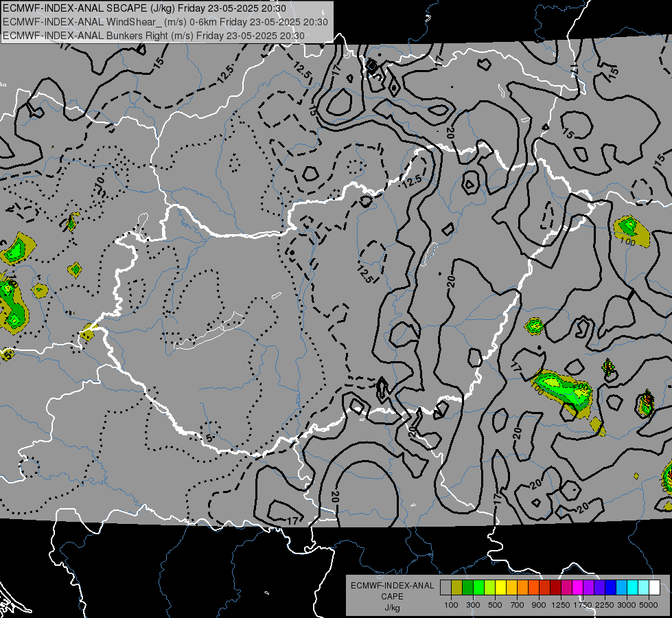Click the 5000 value on legend scale
The width and height of the screenshot is (672, 618).
(649, 605)
